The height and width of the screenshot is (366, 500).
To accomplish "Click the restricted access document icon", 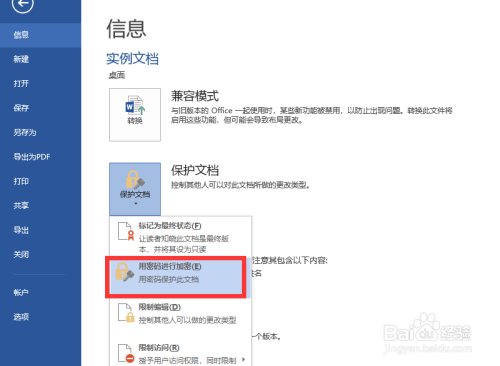I will 126,353.
